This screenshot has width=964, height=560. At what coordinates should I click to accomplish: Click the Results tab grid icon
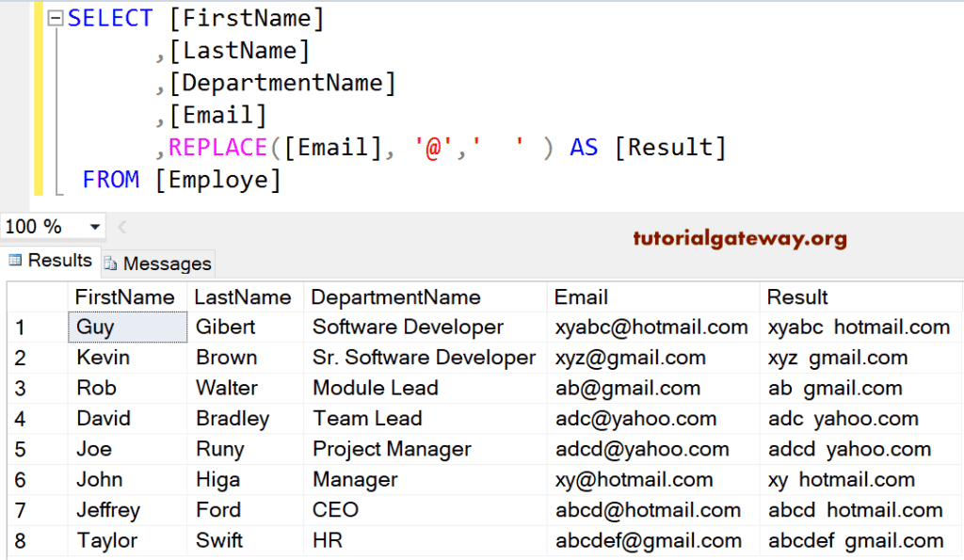click(x=13, y=261)
